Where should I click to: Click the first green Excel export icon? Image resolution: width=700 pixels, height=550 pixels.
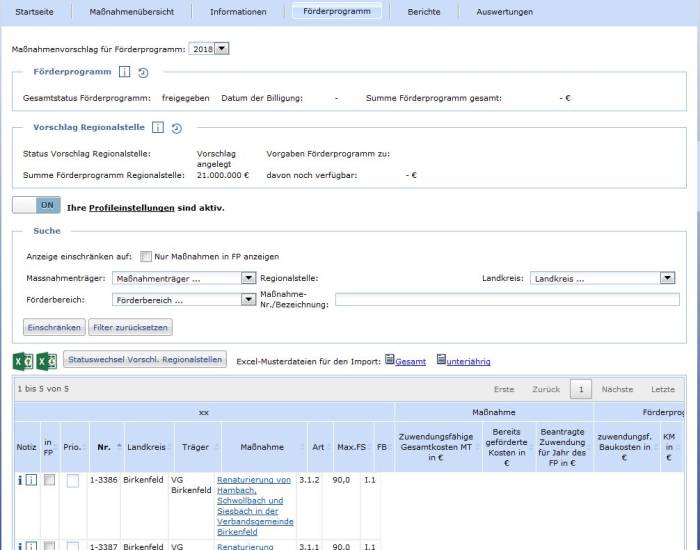(x=23, y=361)
